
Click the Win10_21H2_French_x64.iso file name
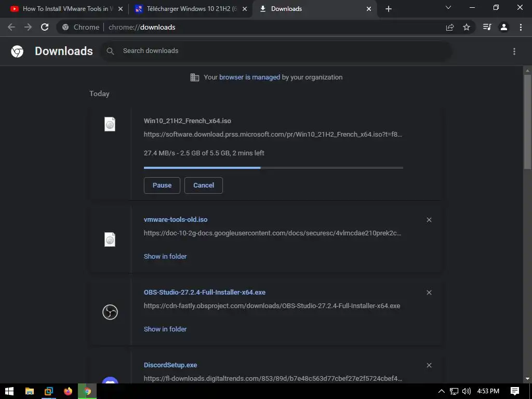point(187,121)
